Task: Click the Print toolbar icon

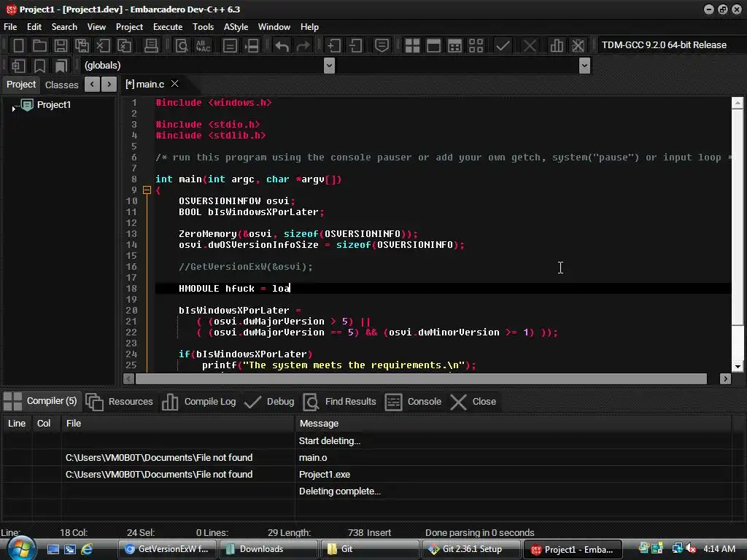Action: tap(151, 46)
